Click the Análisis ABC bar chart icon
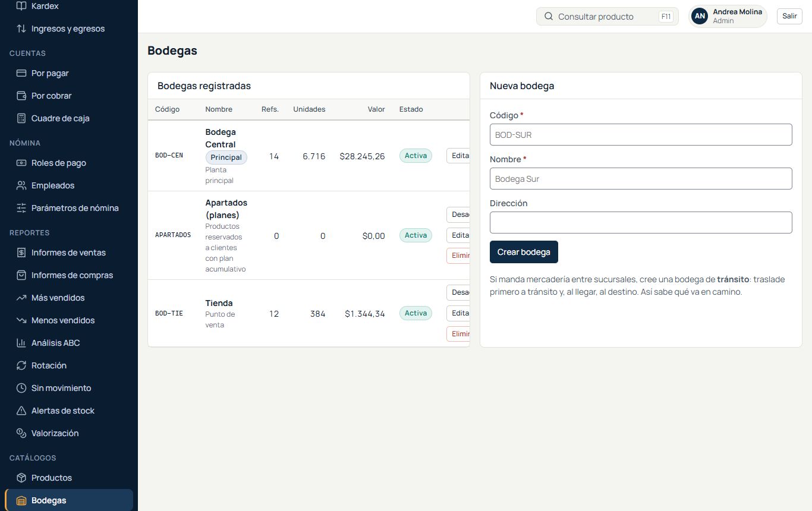812x511 pixels. (21, 343)
